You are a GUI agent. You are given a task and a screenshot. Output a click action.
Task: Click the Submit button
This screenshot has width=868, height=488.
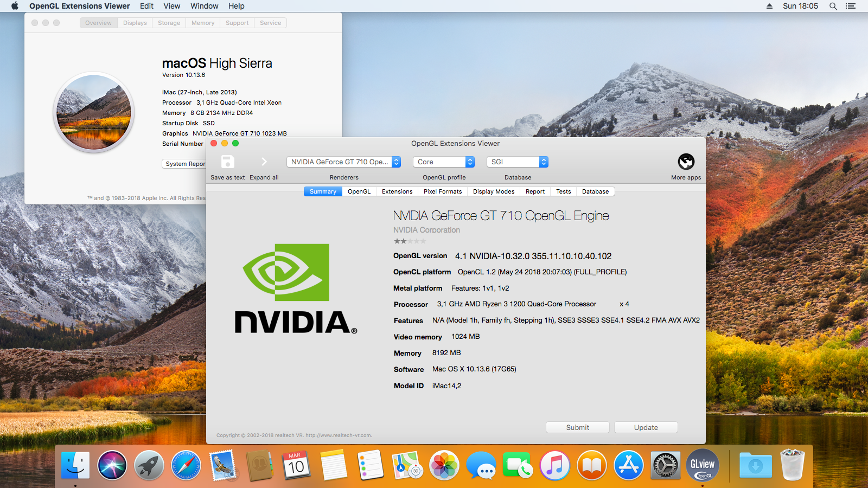pyautogui.click(x=578, y=427)
